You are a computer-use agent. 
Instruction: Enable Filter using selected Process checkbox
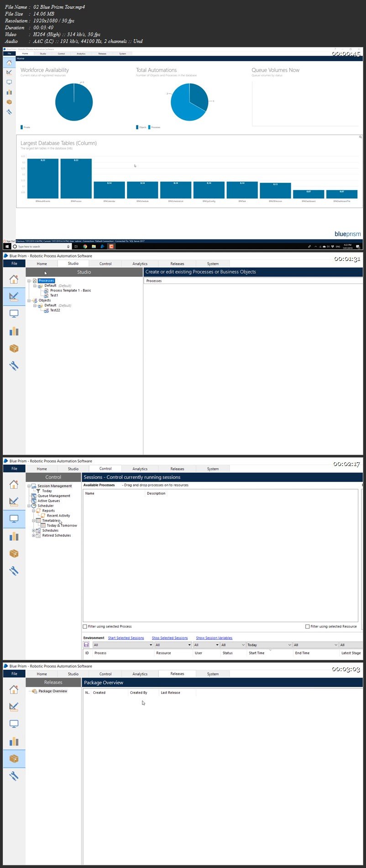(x=85, y=626)
